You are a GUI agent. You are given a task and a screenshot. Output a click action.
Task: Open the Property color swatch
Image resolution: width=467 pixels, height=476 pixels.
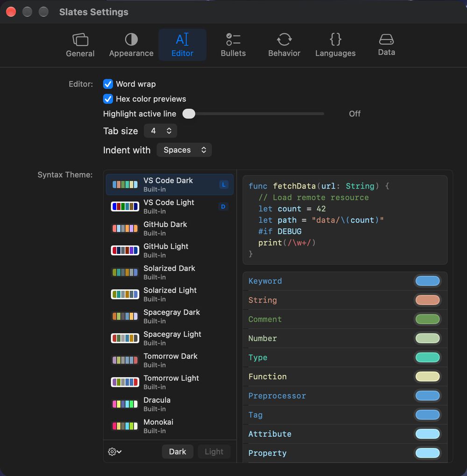coord(427,453)
